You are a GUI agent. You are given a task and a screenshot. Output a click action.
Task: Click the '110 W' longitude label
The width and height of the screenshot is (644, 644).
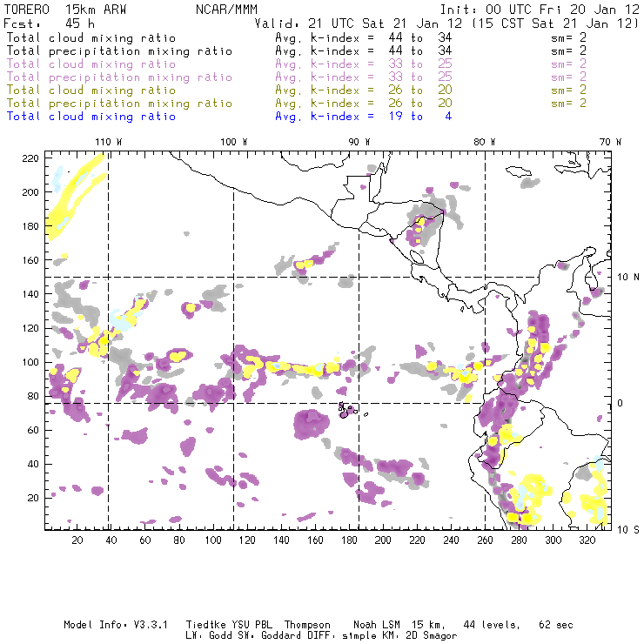tap(109, 142)
